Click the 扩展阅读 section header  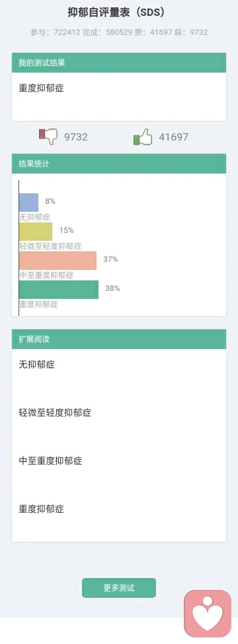pyautogui.click(x=119, y=339)
